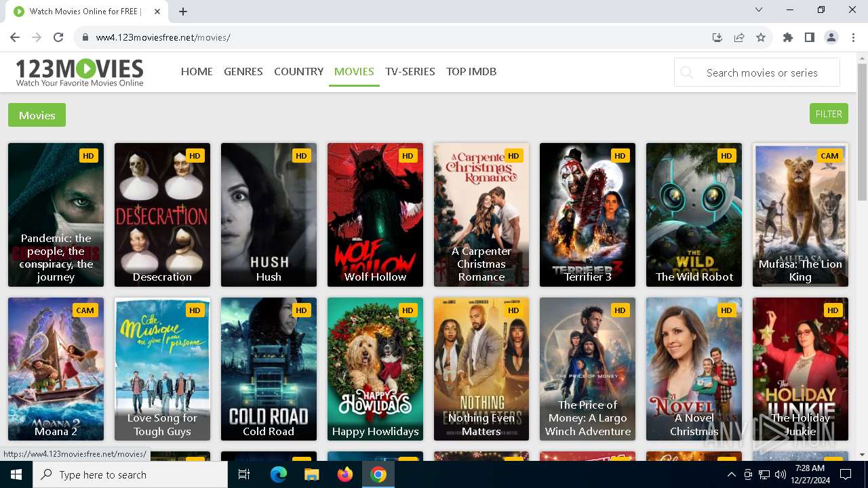The image size is (868, 488).
Task: Go to TV-SERIES section
Action: (x=410, y=71)
